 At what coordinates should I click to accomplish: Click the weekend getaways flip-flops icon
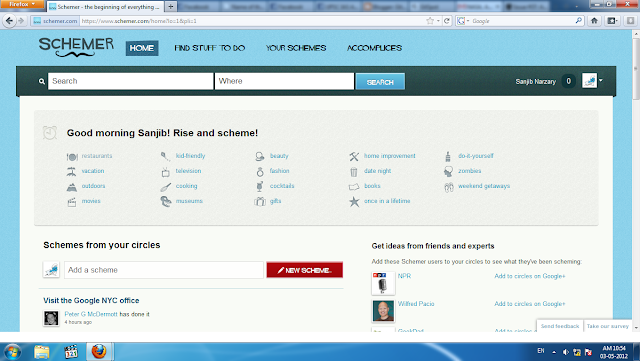[x=449, y=187]
